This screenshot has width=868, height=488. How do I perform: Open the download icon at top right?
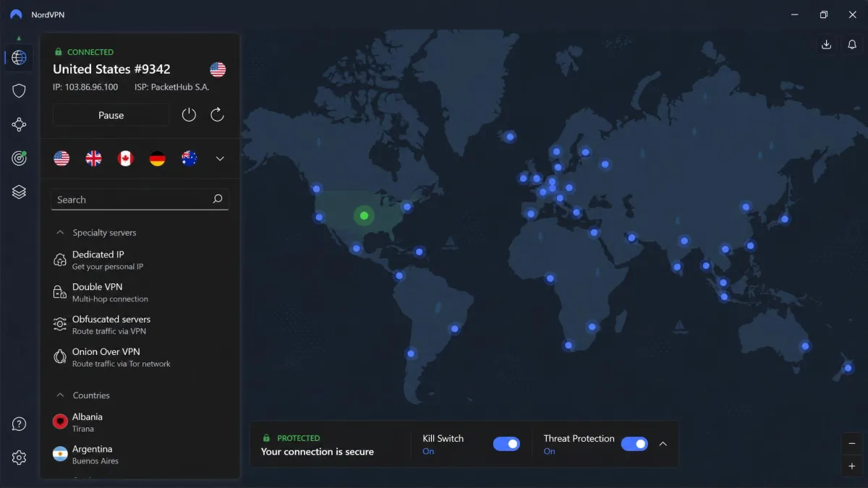click(826, 45)
